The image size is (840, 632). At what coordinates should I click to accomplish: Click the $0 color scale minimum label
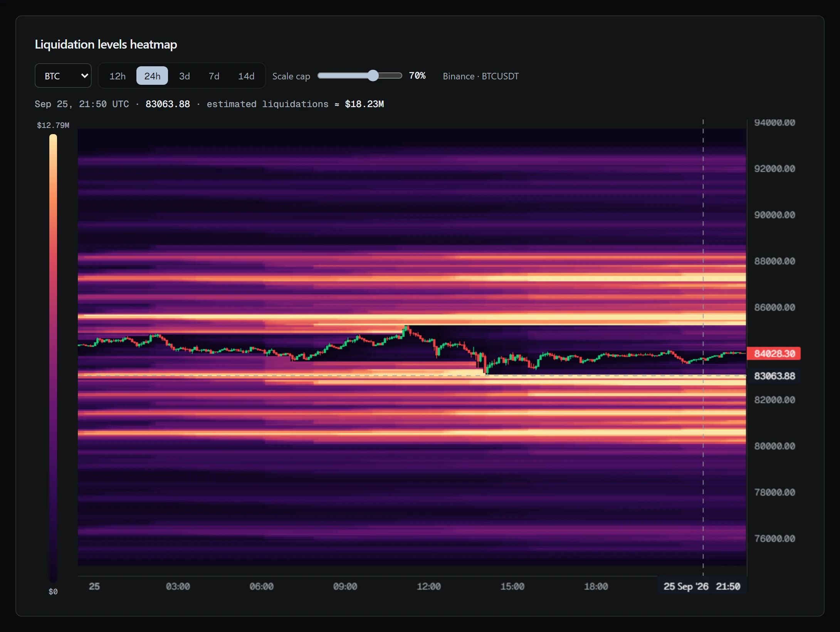pyautogui.click(x=53, y=592)
